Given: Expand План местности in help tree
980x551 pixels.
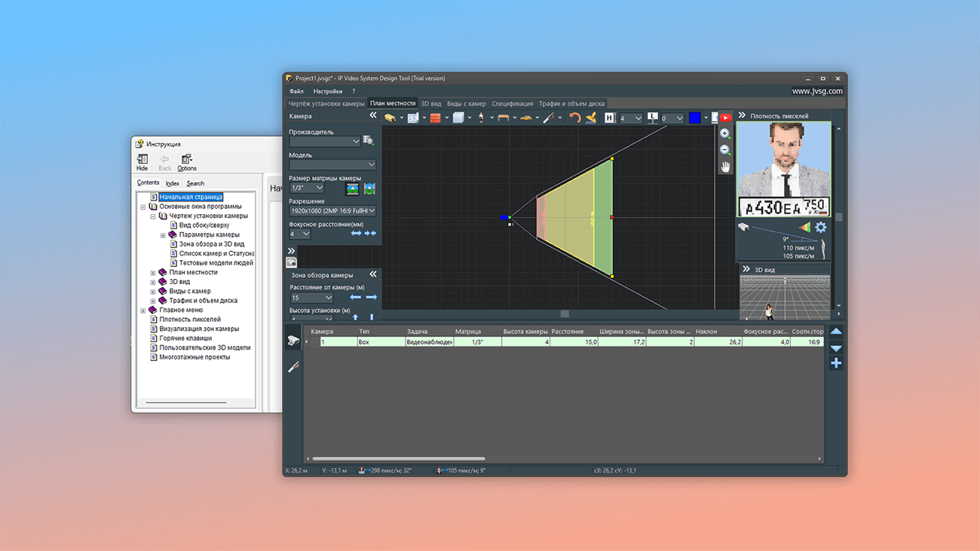Looking at the screenshot, I should [153, 273].
